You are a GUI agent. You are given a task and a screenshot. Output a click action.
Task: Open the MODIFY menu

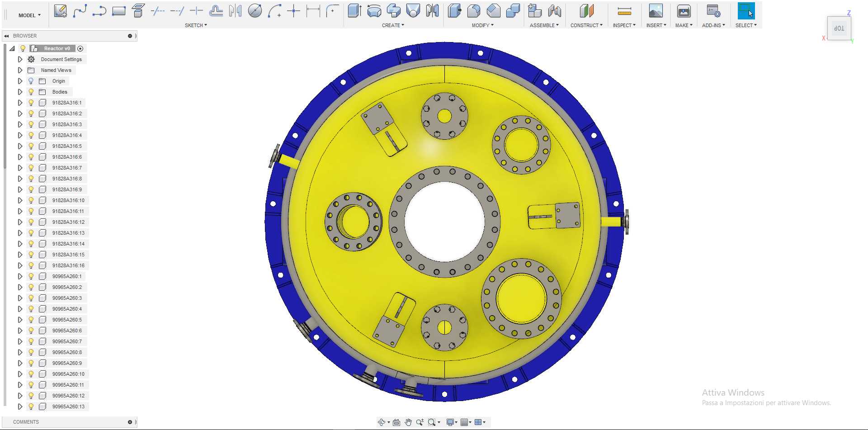click(x=482, y=25)
